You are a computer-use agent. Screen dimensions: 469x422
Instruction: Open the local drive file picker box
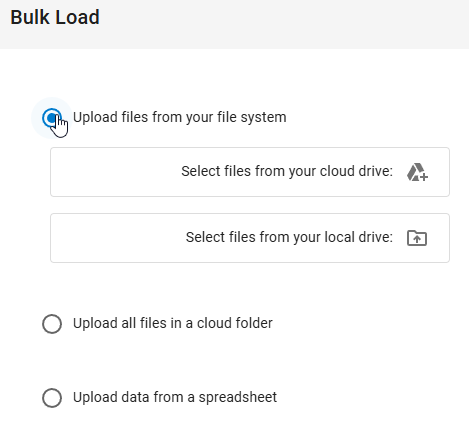[250, 238]
